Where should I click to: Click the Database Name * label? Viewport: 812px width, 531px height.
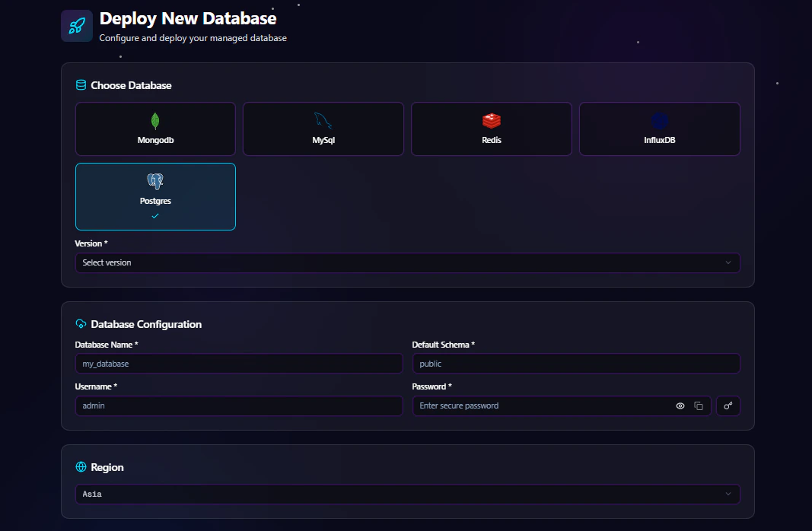point(106,345)
